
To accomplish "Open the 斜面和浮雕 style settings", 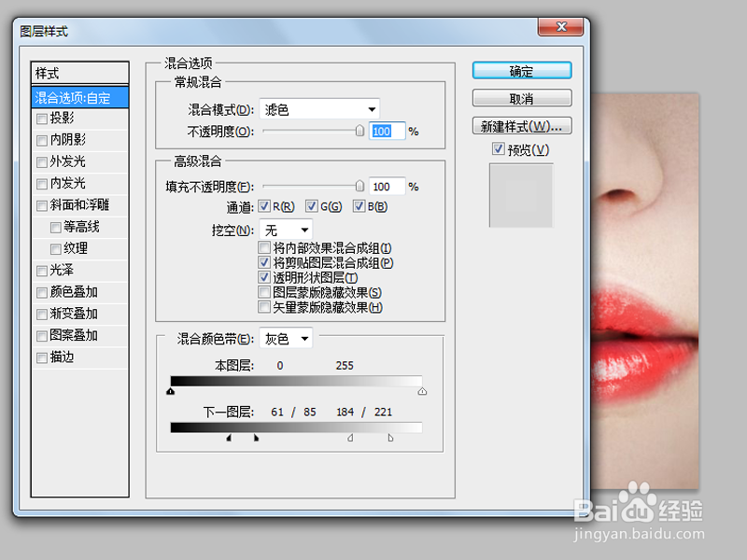I will pos(80,204).
